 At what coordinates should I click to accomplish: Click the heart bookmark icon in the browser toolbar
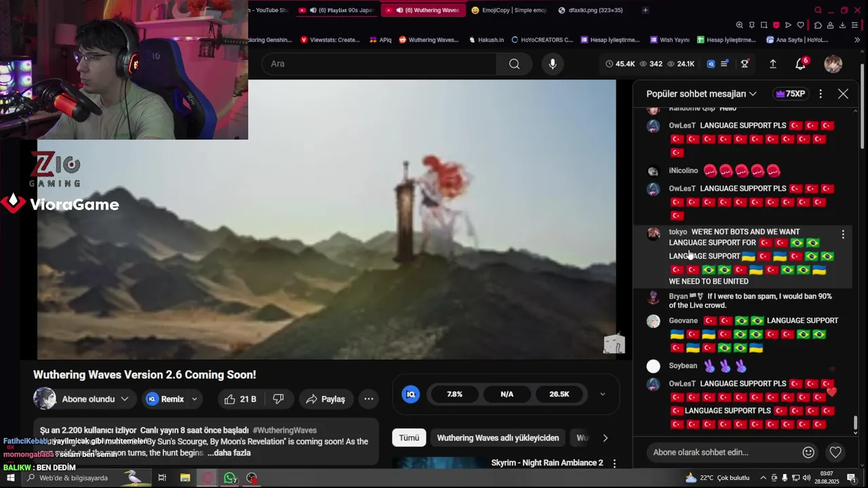[x=800, y=25]
